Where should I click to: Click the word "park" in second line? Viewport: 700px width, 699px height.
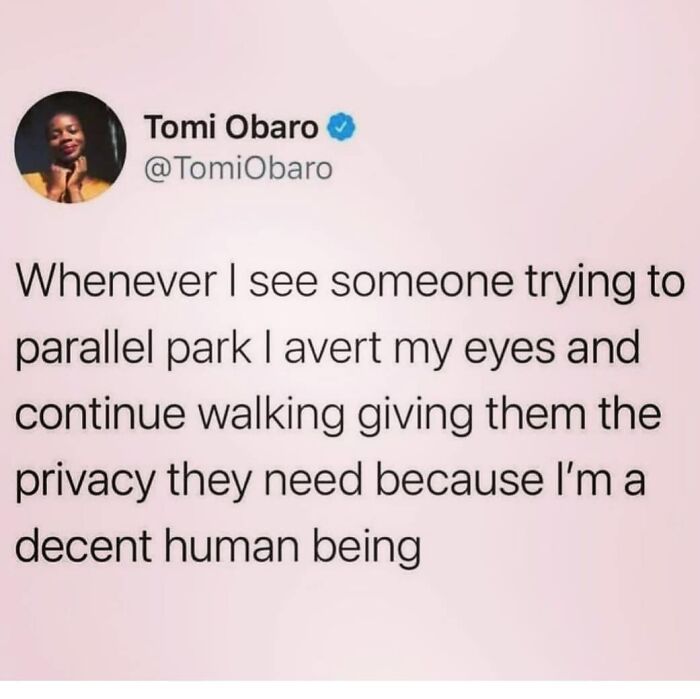[x=212, y=351]
